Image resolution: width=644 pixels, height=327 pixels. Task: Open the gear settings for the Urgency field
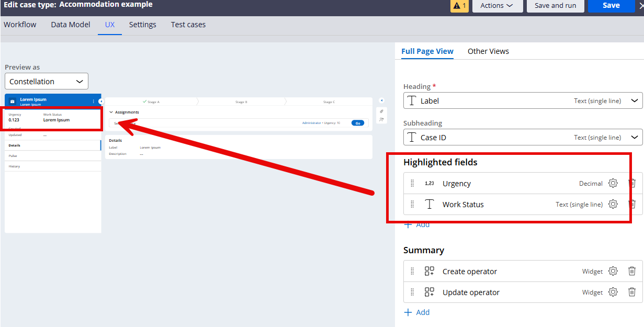coord(613,183)
